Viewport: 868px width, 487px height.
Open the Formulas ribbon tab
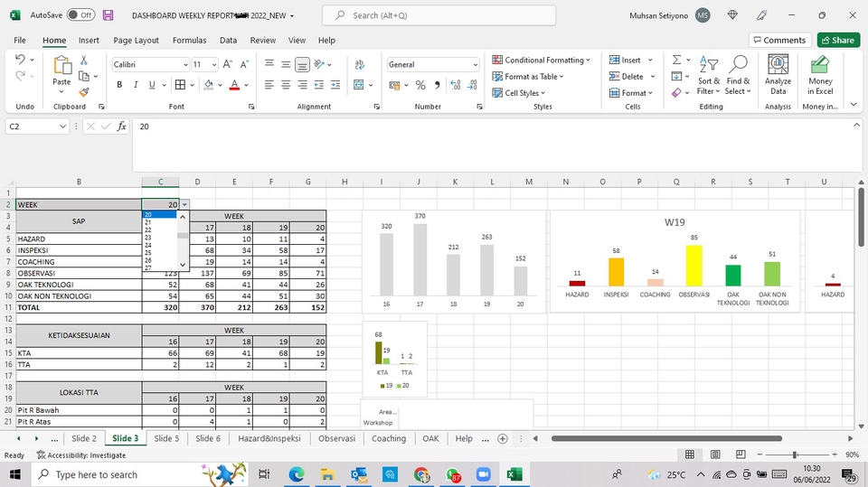(189, 41)
